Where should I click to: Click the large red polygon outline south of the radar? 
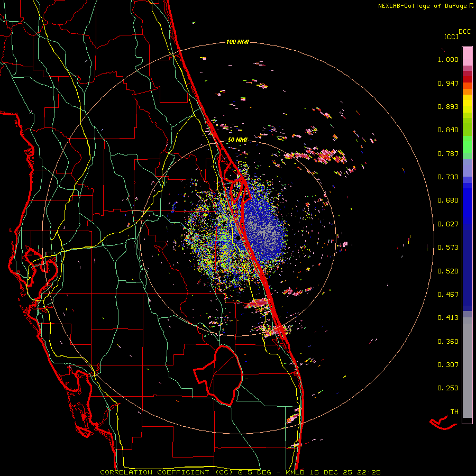(x=218, y=375)
